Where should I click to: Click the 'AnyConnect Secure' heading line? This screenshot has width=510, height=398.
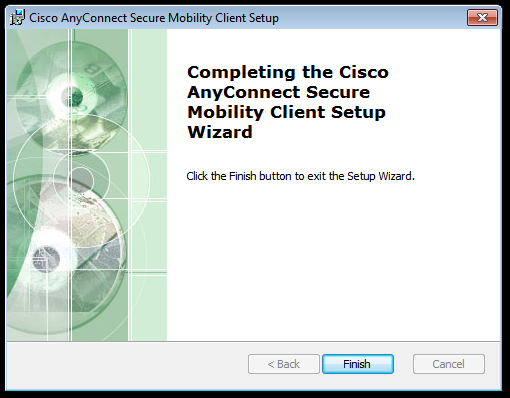click(279, 93)
